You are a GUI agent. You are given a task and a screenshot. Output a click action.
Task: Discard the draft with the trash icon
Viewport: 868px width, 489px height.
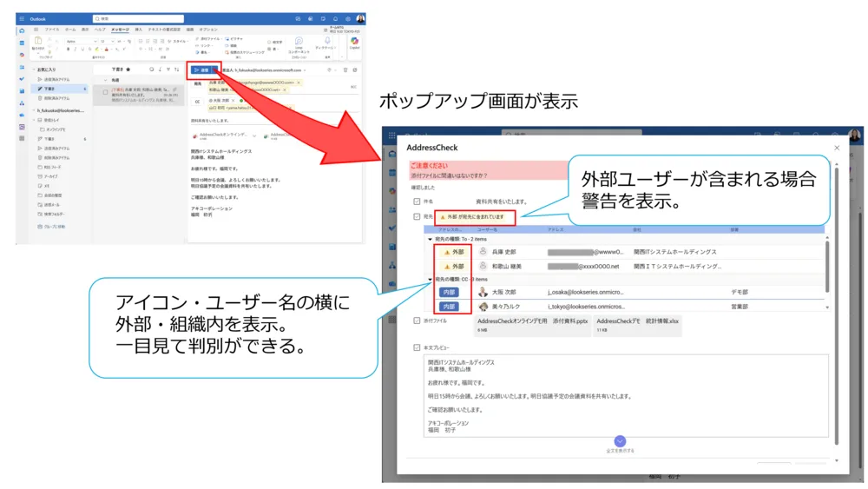pos(345,70)
